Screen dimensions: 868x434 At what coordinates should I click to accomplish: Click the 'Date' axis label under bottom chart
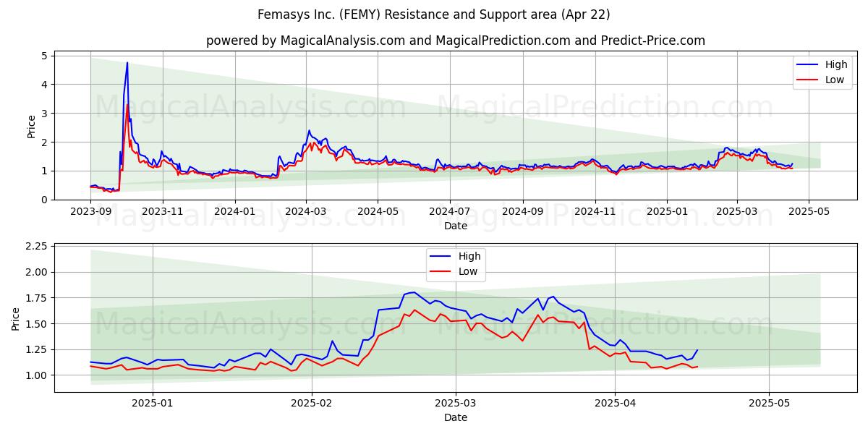[456, 417]
